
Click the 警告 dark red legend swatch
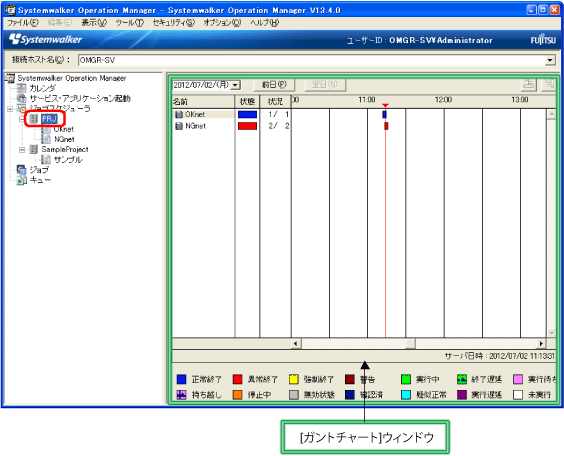[350, 379]
